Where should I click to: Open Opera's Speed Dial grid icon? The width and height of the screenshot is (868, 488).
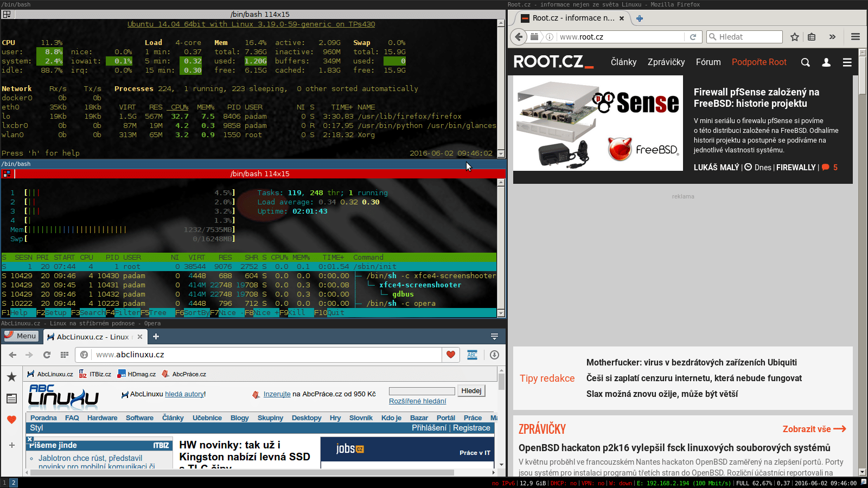[65, 355]
